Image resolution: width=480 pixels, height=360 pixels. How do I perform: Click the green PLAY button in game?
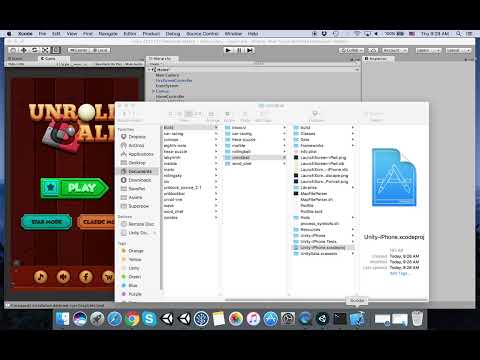pyautogui.click(x=75, y=188)
